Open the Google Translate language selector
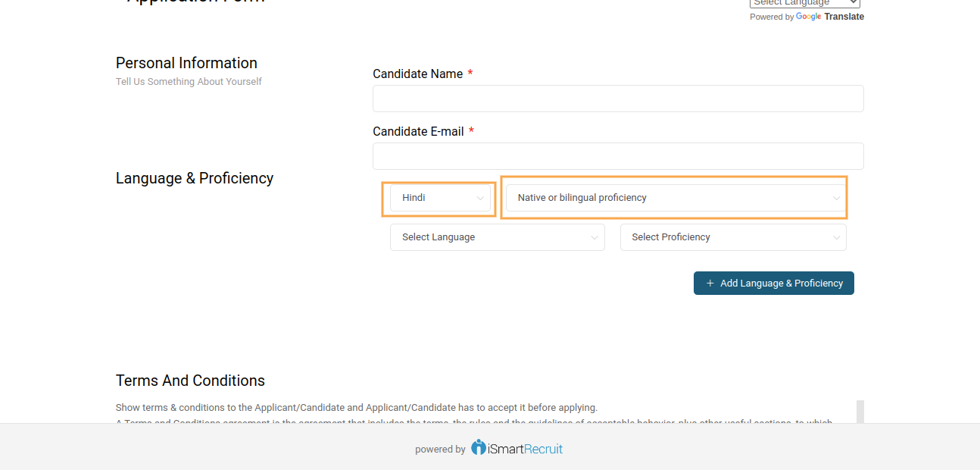The width and height of the screenshot is (980, 470). 805,3
